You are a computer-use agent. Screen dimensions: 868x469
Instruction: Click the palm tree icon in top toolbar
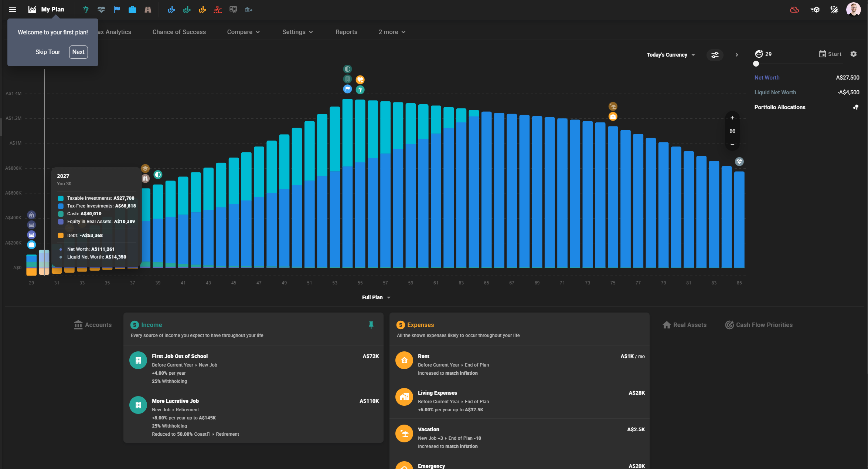point(86,10)
